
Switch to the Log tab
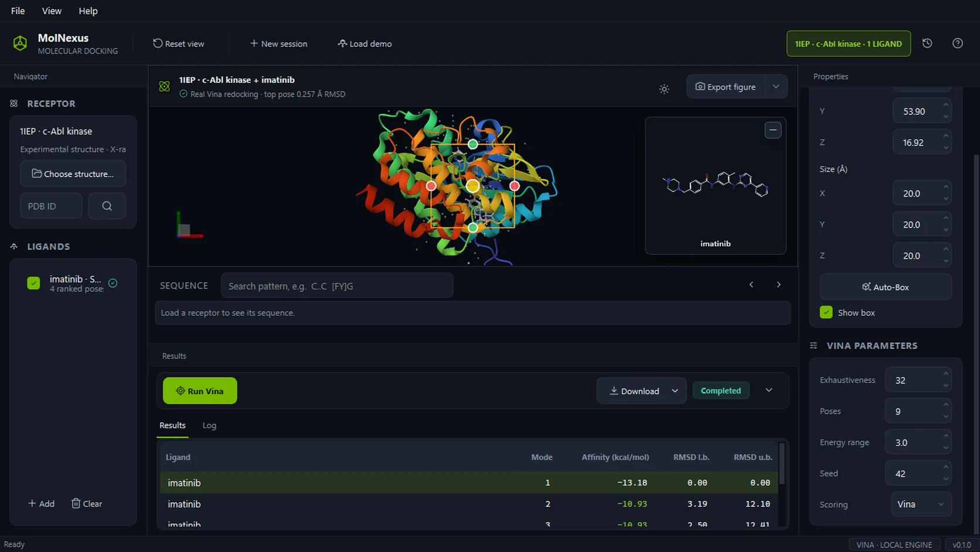tap(209, 425)
